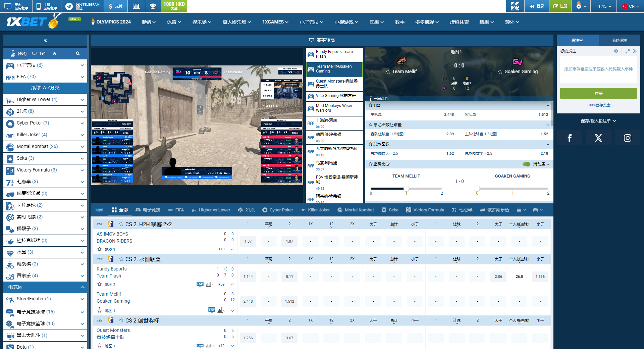The image size is (644, 349).
Task: Open the settings gear dropdown in top bar
Action: point(581,6)
